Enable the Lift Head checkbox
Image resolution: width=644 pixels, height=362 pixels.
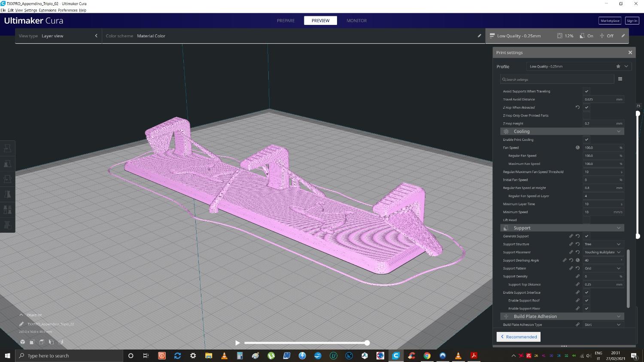click(x=586, y=220)
